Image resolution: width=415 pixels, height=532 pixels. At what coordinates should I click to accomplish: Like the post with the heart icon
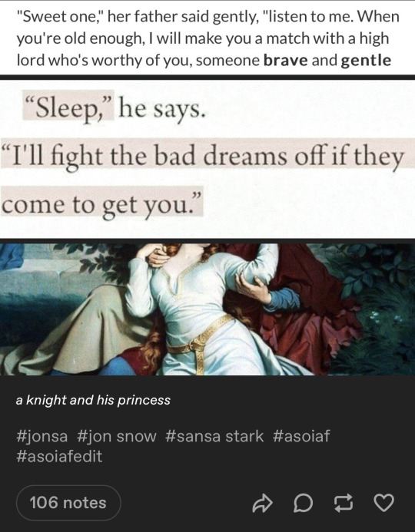pos(383,503)
